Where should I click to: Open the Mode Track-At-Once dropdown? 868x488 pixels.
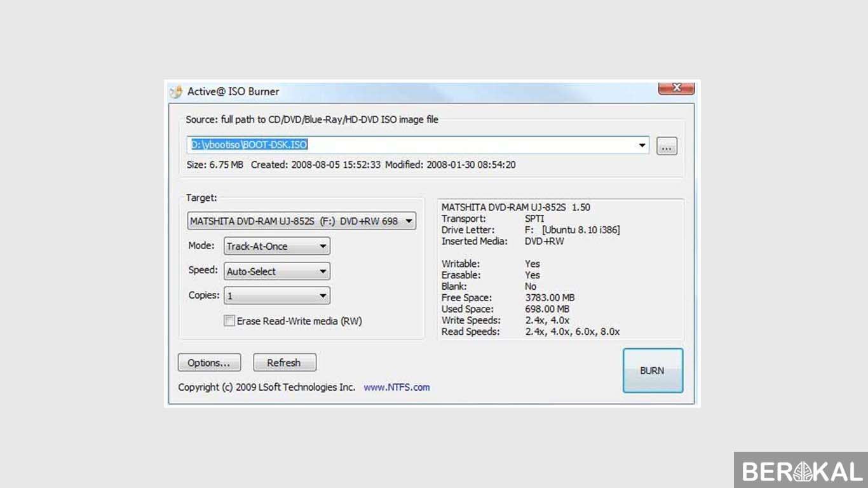tap(277, 246)
